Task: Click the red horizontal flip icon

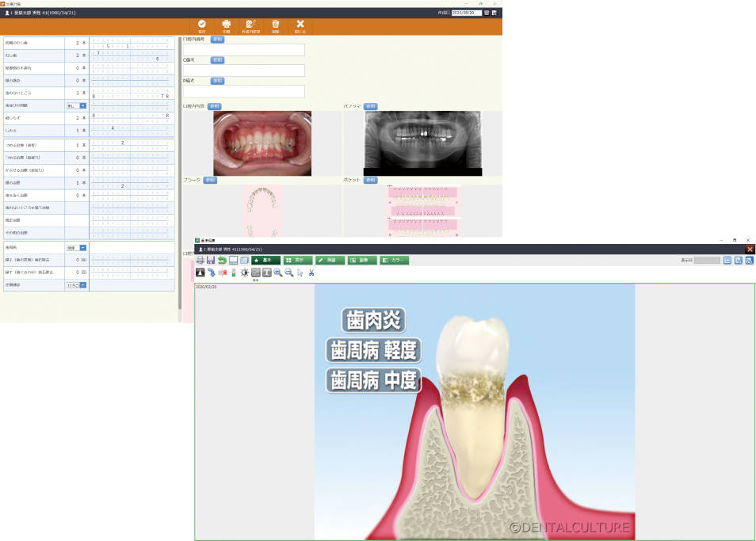Action: pyautogui.click(x=222, y=272)
